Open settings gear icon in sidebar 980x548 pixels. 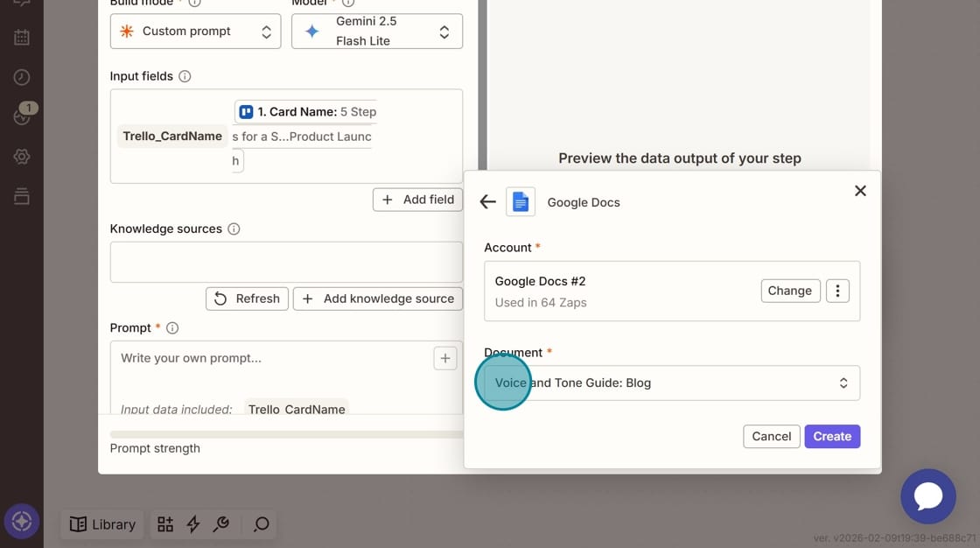[22, 157]
